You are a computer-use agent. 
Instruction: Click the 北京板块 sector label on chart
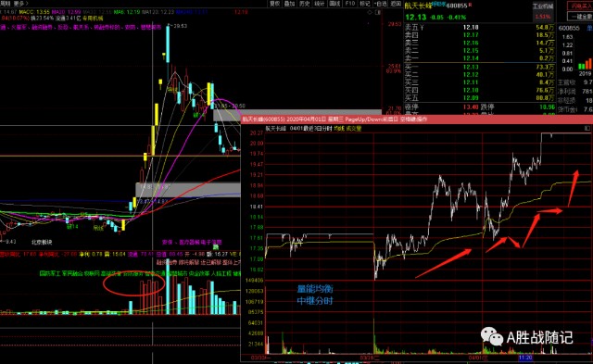click(42, 243)
